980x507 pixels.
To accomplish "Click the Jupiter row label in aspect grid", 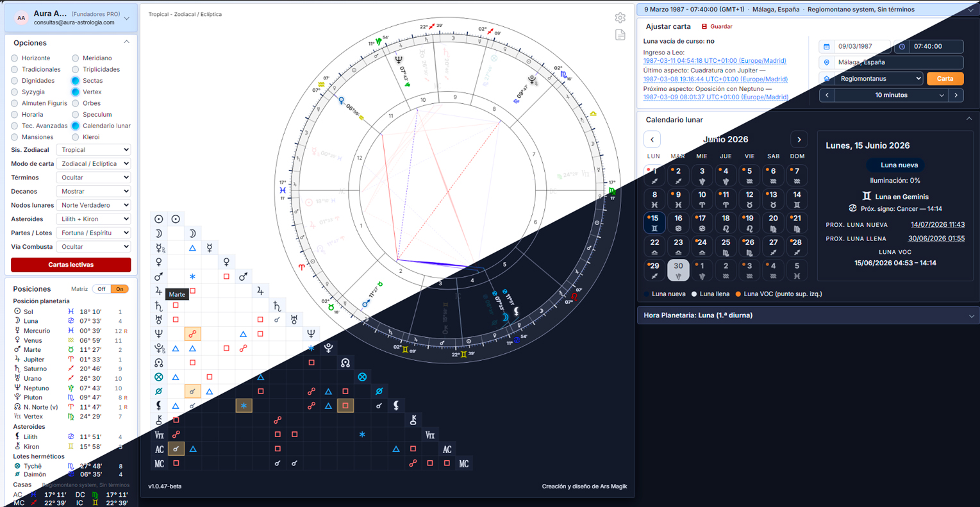I will (x=158, y=291).
